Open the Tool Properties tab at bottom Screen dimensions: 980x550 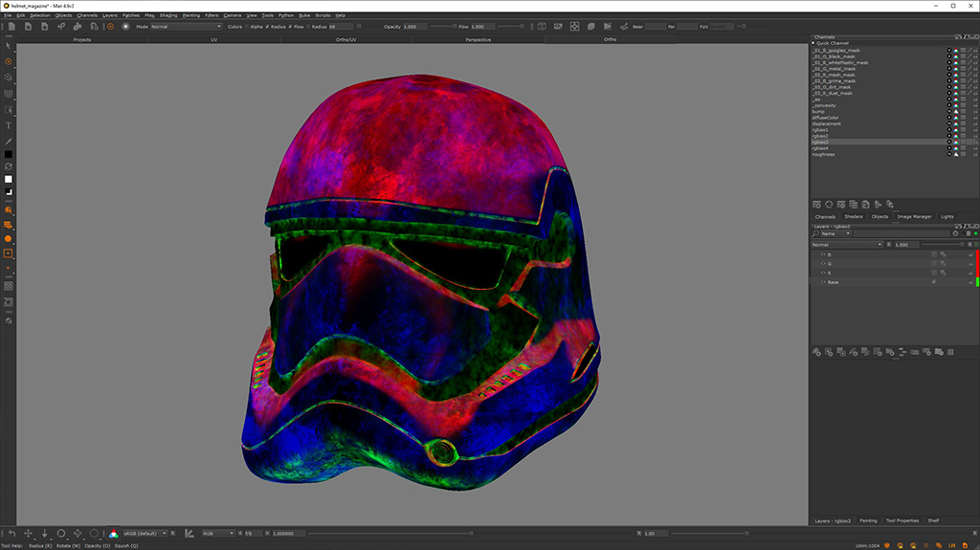pyautogui.click(x=902, y=520)
